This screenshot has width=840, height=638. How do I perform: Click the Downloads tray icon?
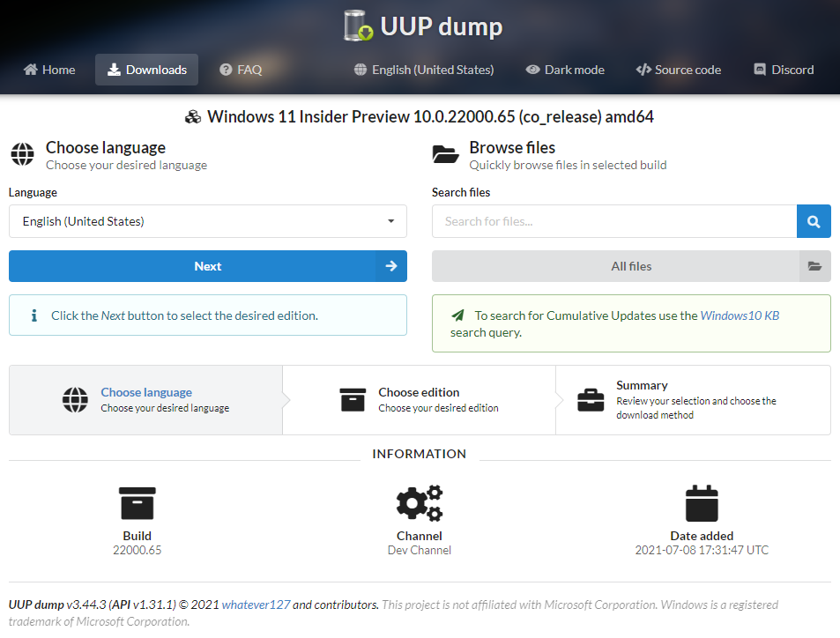tap(114, 70)
